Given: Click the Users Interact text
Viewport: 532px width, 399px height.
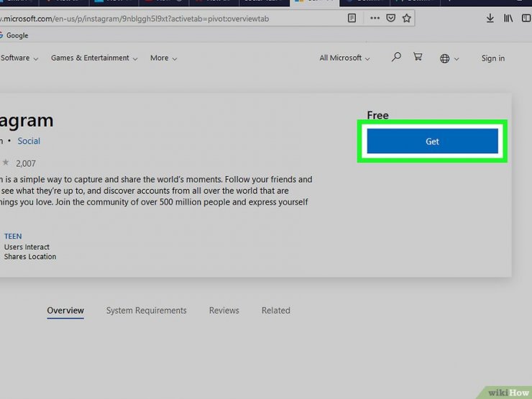Looking at the screenshot, I should pos(27,247).
